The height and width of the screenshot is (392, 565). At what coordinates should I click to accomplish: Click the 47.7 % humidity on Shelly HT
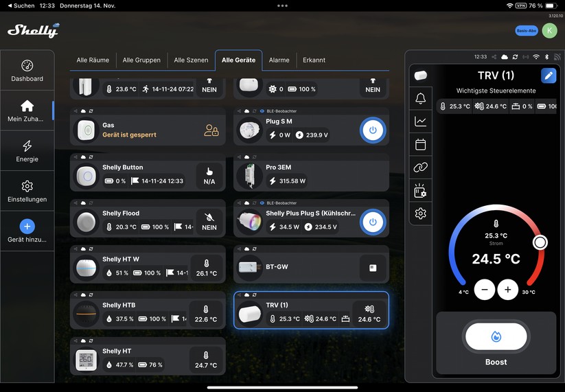(x=124, y=365)
